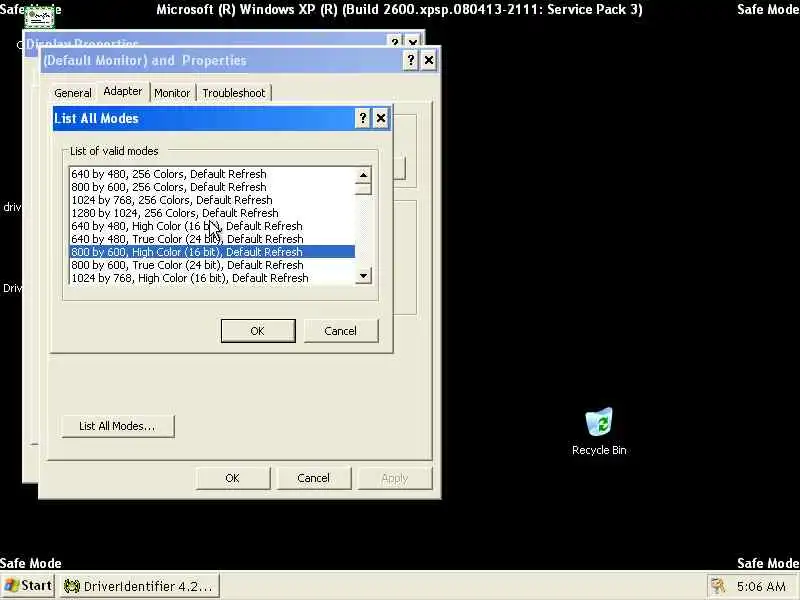Image resolution: width=800 pixels, height=600 pixels.
Task: Close the List All Modes dialog
Action: pyautogui.click(x=381, y=118)
